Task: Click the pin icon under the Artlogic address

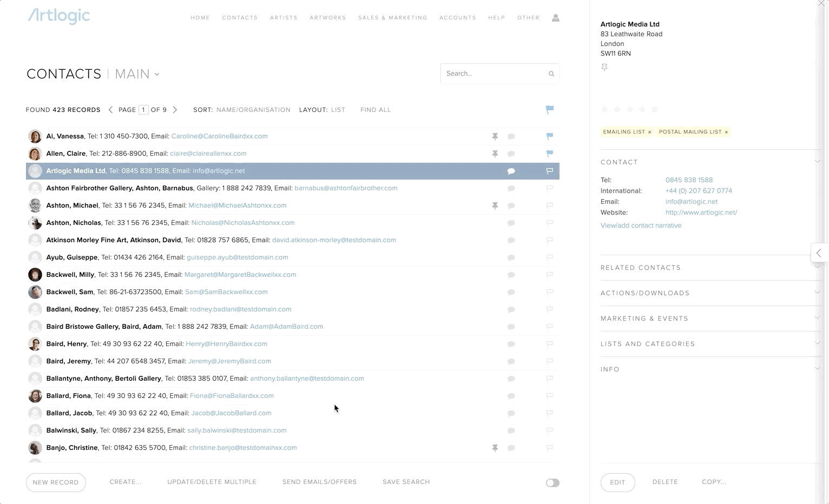Action: coord(604,68)
